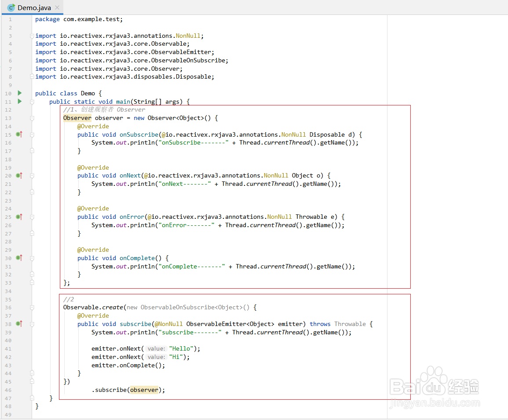The height and width of the screenshot is (420, 508).
Task: Click fold end marker at line 44
Action: (x=32, y=373)
